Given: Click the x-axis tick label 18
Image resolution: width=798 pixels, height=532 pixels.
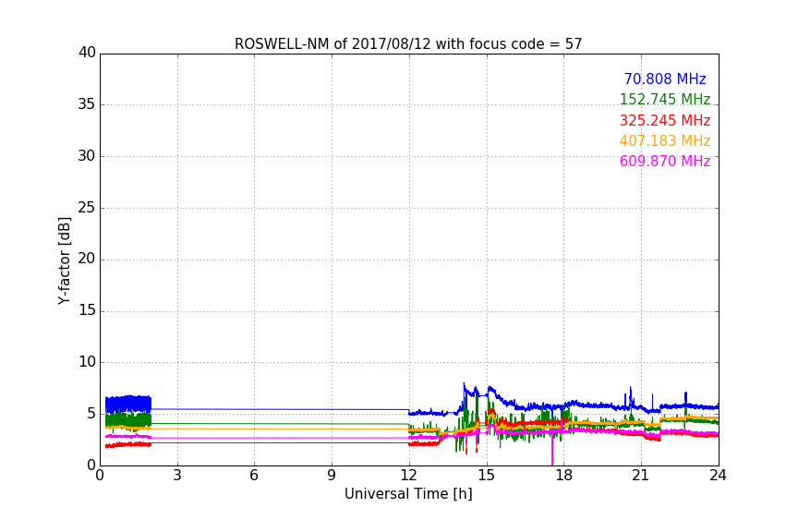Looking at the screenshot, I should (x=563, y=476).
